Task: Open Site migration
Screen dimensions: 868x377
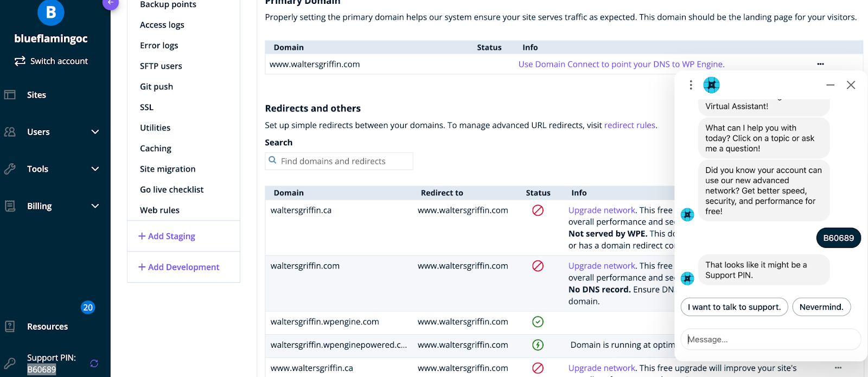Action: (x=168, y=169)
